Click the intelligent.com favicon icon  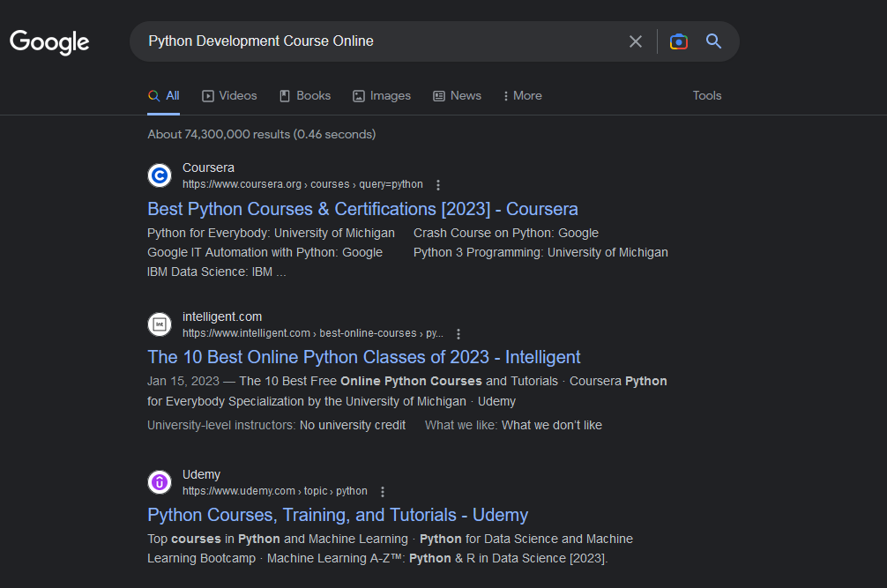[x=159, y=324]
